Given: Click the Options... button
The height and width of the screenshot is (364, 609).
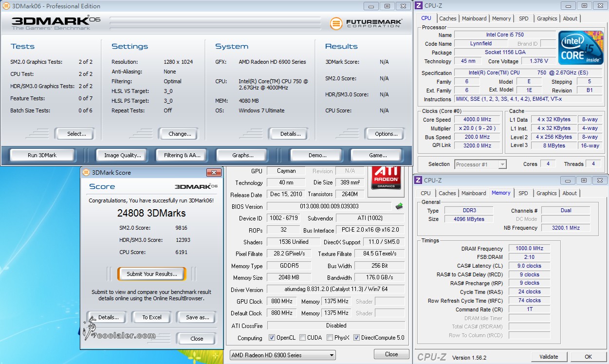Looking at the screenshot, I should pos(385,134).
